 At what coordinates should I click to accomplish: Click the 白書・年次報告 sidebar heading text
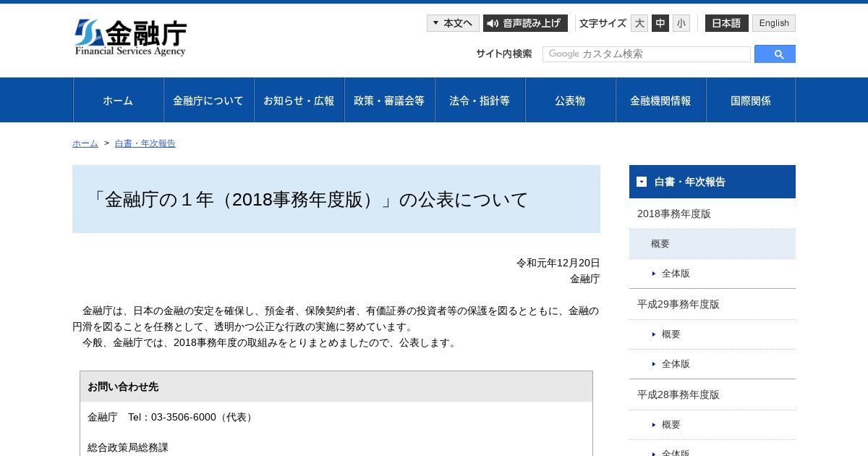tap(690, 182)
